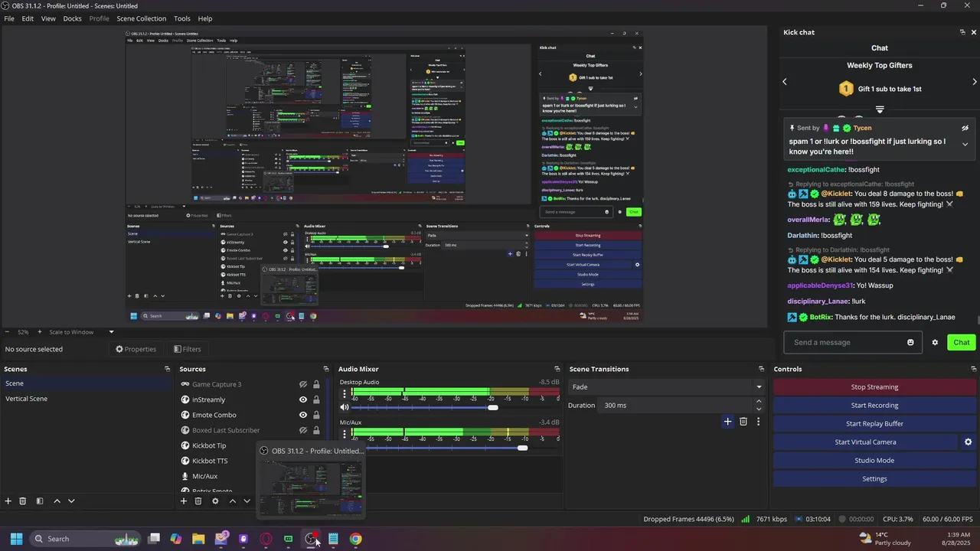Screen dimensions: 980x551
Task: Show the Game Capture 3 source
Action: [303, 385]
